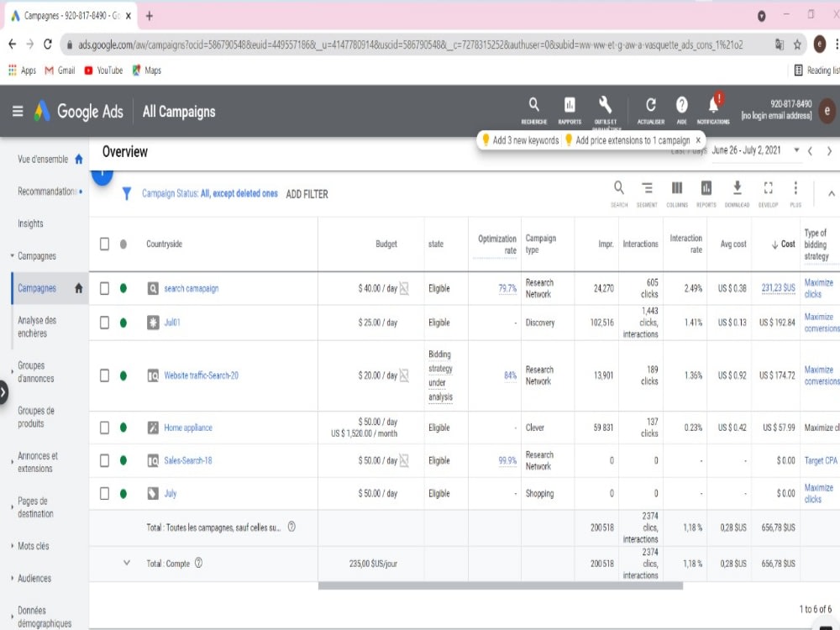Open the Home appliance campaign link
Viewport: 840px width, 630px height.
click(x=188, y=428)
